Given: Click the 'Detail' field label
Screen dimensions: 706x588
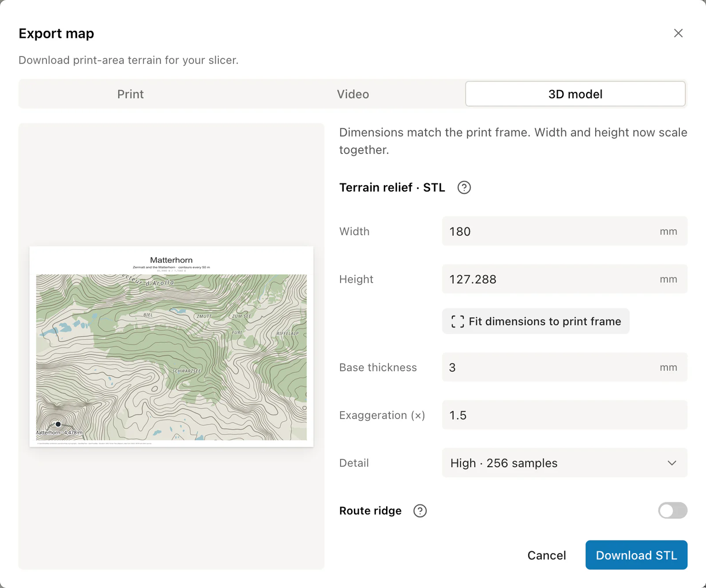Looking at the screenshot, I should (x=354, y=463).
